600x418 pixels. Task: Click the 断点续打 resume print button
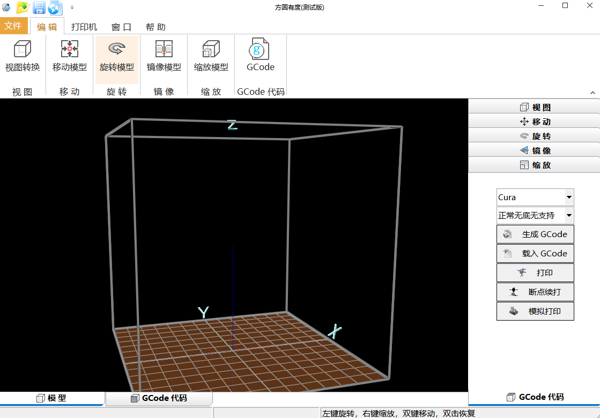pos(535,292)
